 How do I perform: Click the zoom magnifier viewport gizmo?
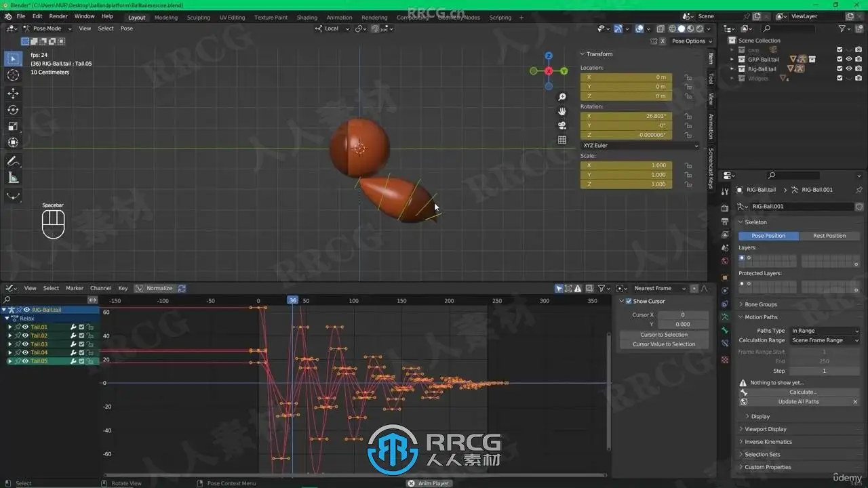562,98
